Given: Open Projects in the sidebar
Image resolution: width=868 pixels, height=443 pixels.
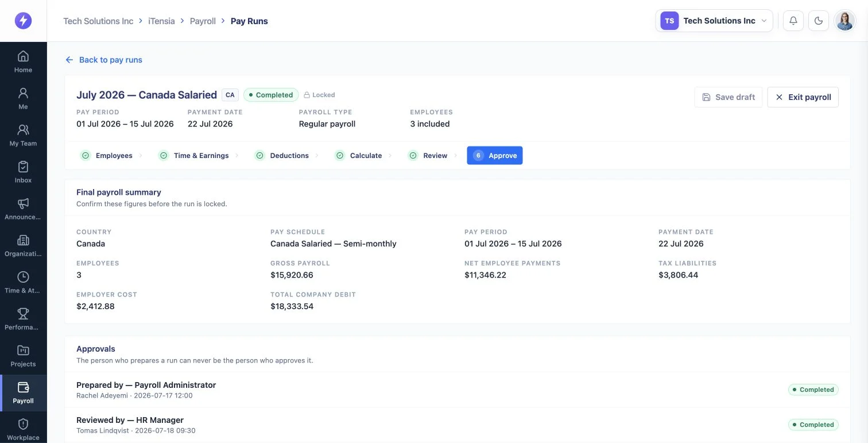Looking at the screenshot, I should pos(23,356).
